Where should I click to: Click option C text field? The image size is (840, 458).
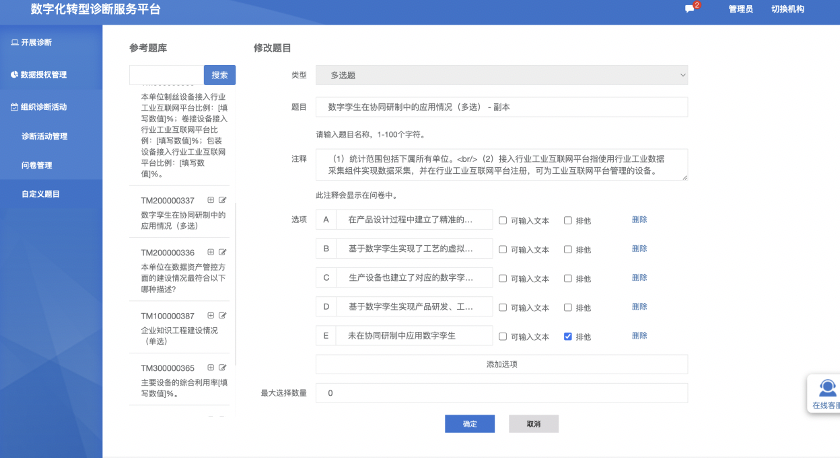(414, 277)
